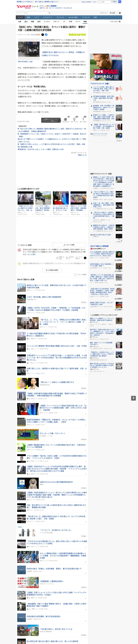
Task: Open related article about 1億円トイレ
Action: coord(52,140)
